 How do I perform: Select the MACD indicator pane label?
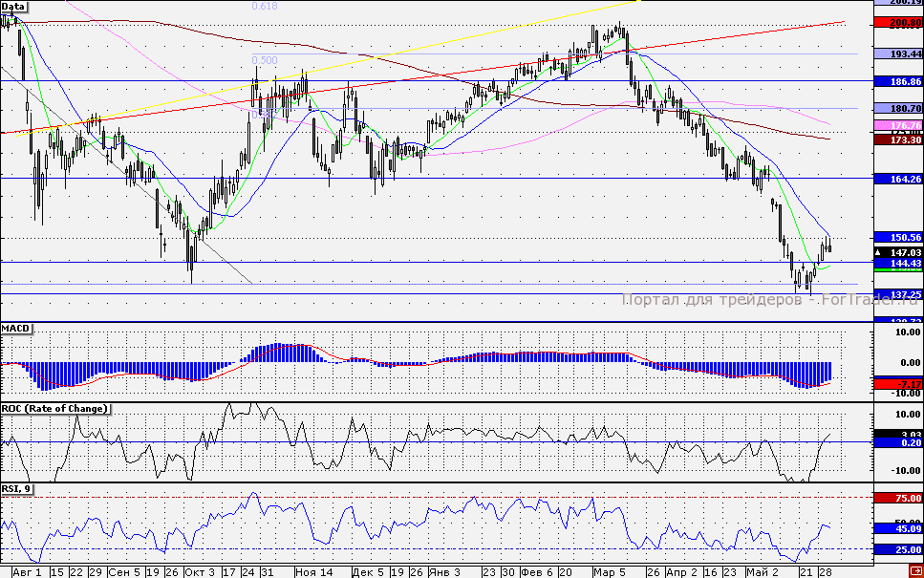(16, 329)
